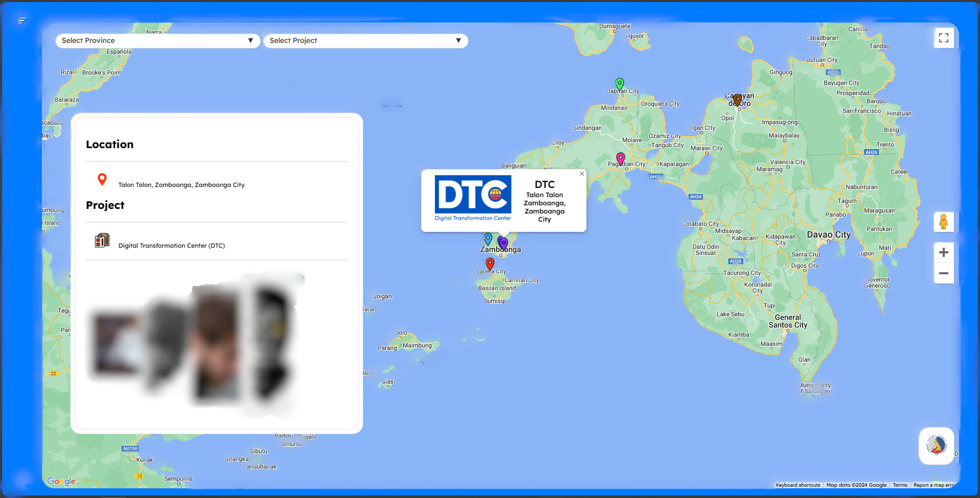The height and width of the screenshot is (498, 980).
Task: Click the DTC title in the popup
Action: (545, 184)
